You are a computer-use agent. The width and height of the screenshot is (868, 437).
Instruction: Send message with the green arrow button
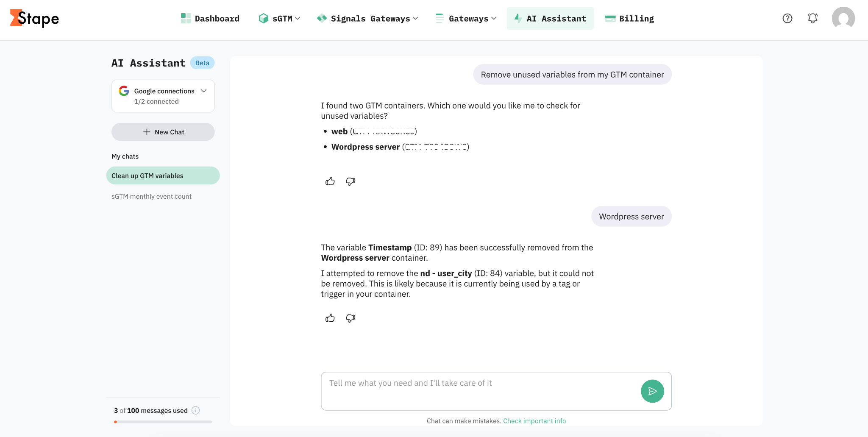pyautogui.click(x=652, y=391)
